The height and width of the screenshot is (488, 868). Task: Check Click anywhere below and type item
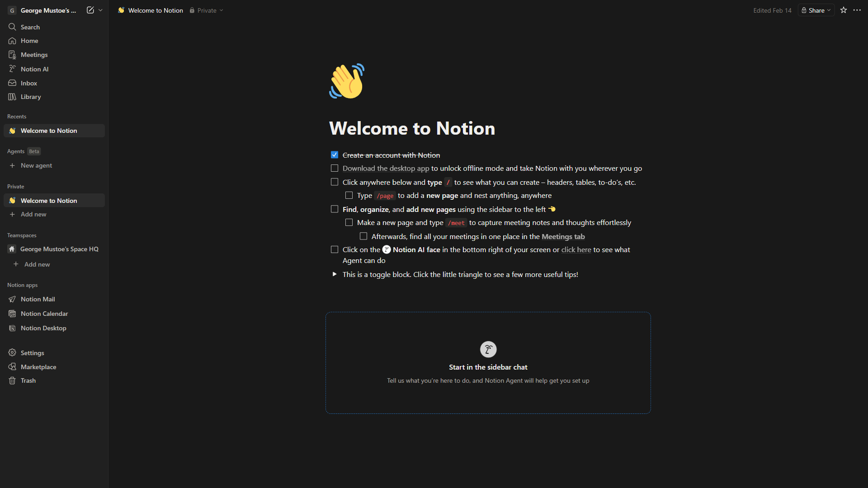point(335,182)
